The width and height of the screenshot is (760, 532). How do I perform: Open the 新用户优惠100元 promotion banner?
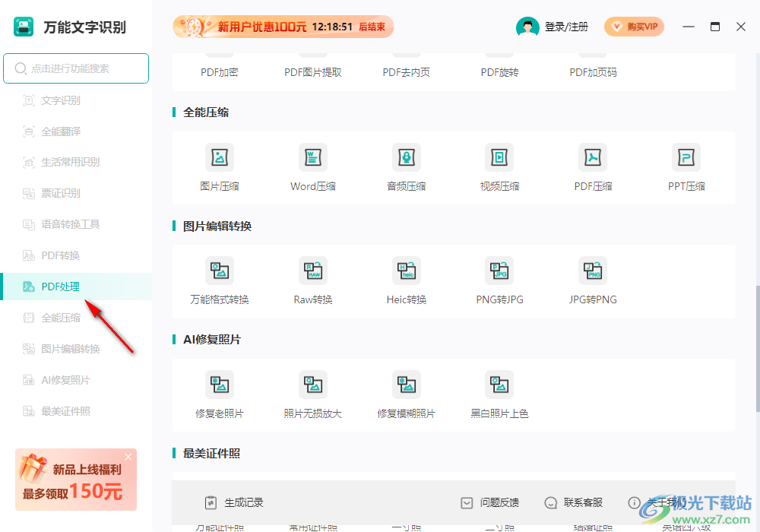283,27
